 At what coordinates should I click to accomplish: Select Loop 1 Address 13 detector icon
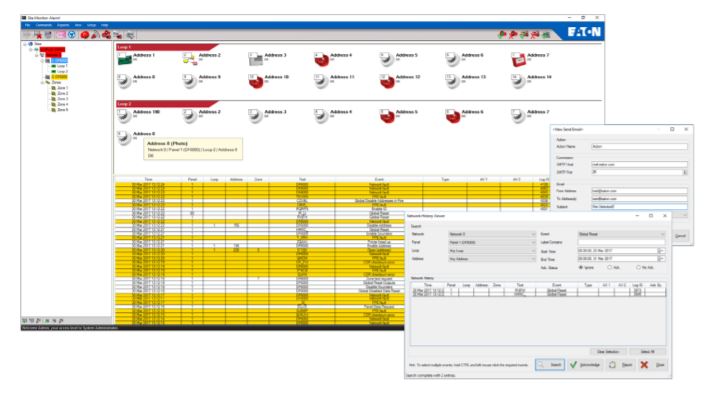tap(452, 81)
